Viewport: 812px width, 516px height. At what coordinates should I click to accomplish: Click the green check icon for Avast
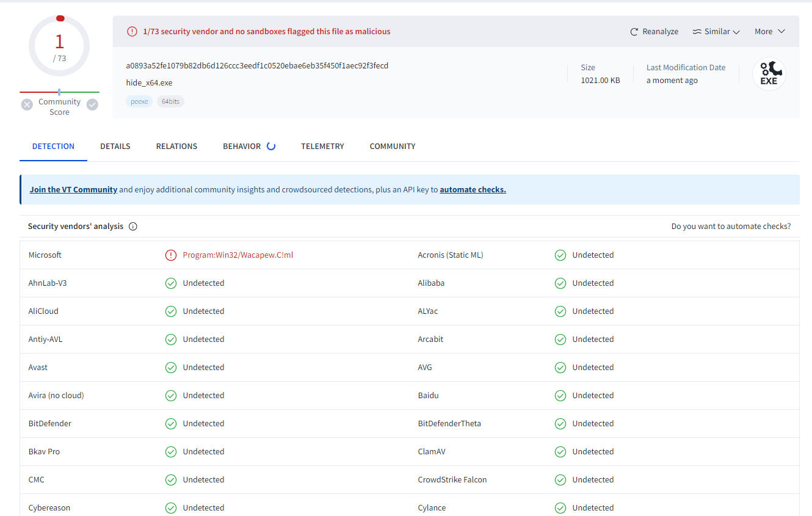(171, 368)
